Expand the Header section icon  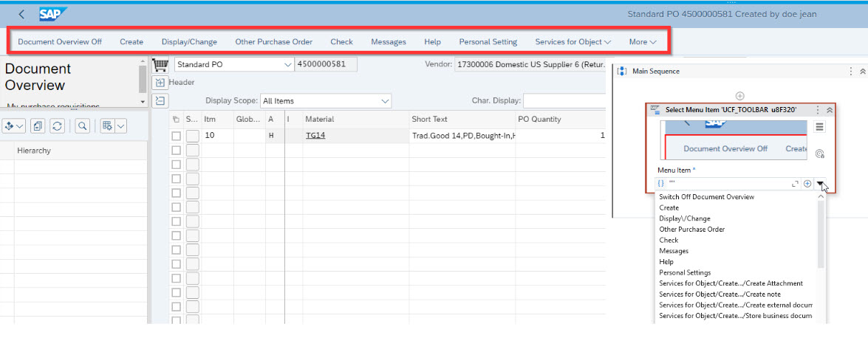(160, 82)
